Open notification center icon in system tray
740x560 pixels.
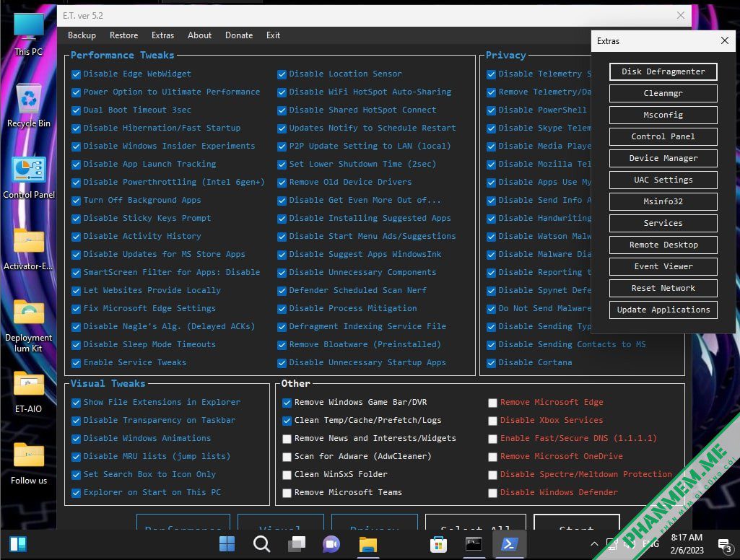[x=724, y=546]
